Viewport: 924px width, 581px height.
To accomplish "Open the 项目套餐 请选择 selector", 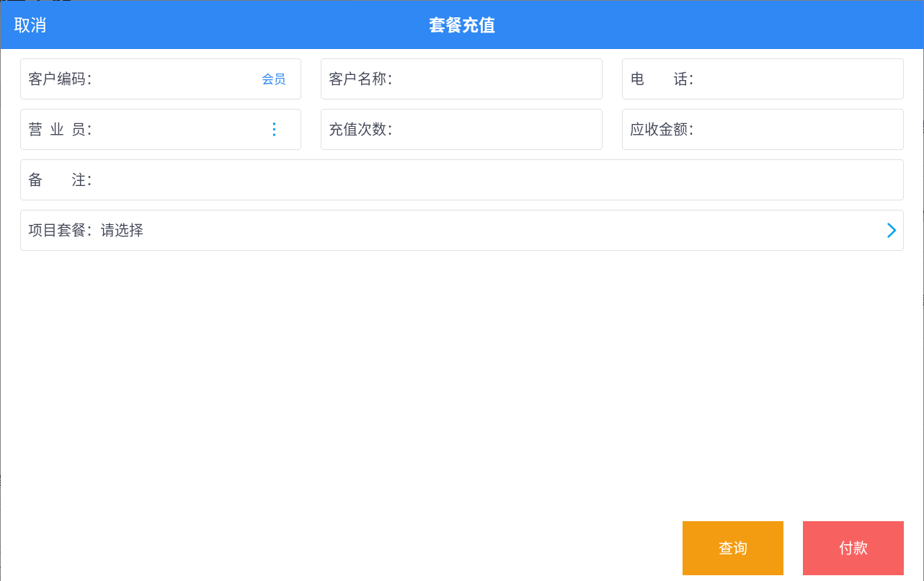I will (x=462, y=231).
